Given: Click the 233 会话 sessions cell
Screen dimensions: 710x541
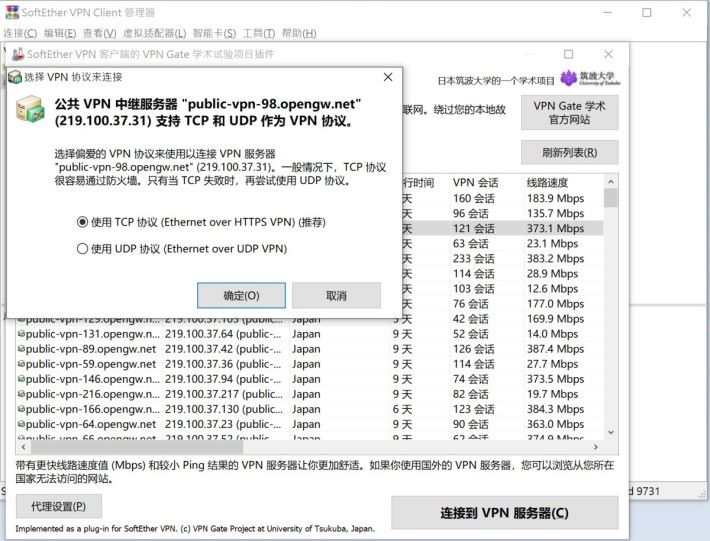Looking at the screenshot, I should coord(474,259).
